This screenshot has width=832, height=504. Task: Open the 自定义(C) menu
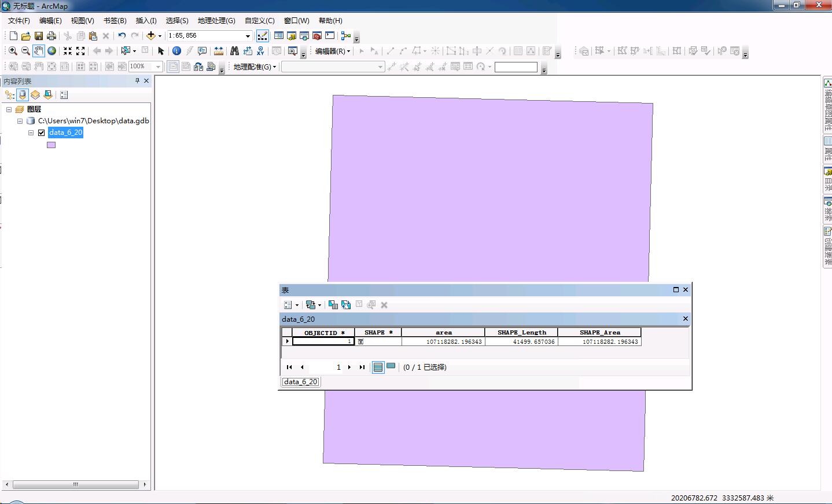coord(259,21)
